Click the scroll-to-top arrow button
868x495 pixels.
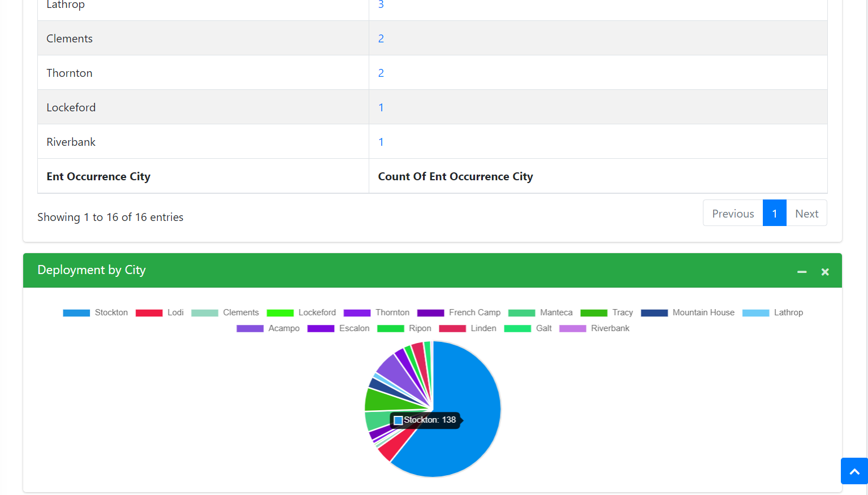(854, 471)
